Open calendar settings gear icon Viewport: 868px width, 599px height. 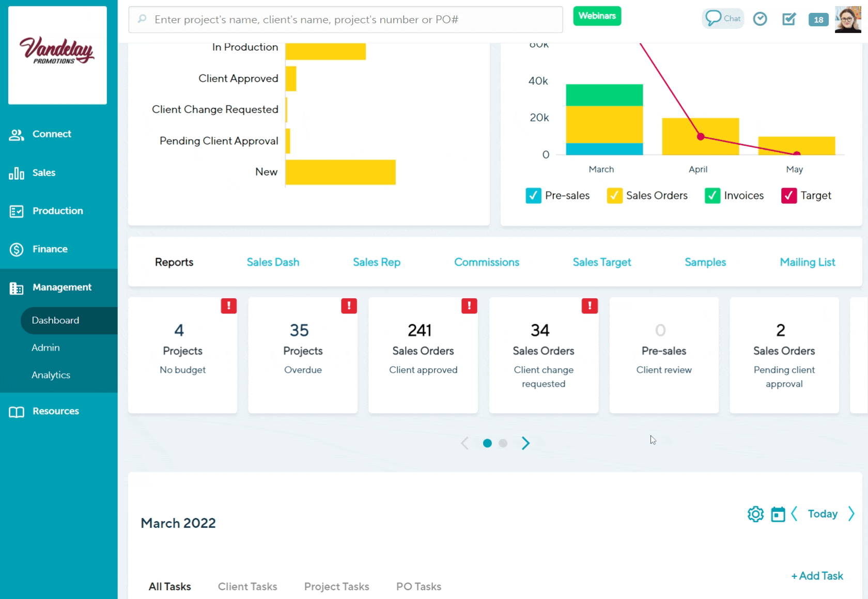755,514
